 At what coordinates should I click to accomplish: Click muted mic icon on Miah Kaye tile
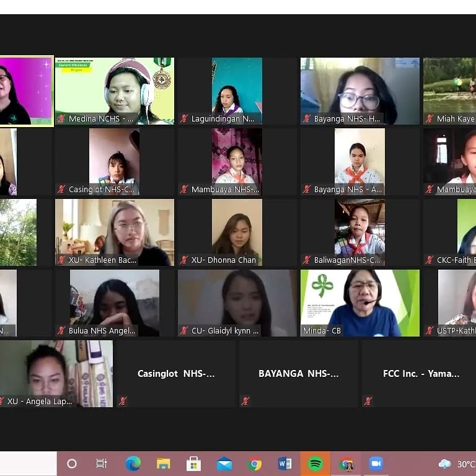click(x=430, y=119)
